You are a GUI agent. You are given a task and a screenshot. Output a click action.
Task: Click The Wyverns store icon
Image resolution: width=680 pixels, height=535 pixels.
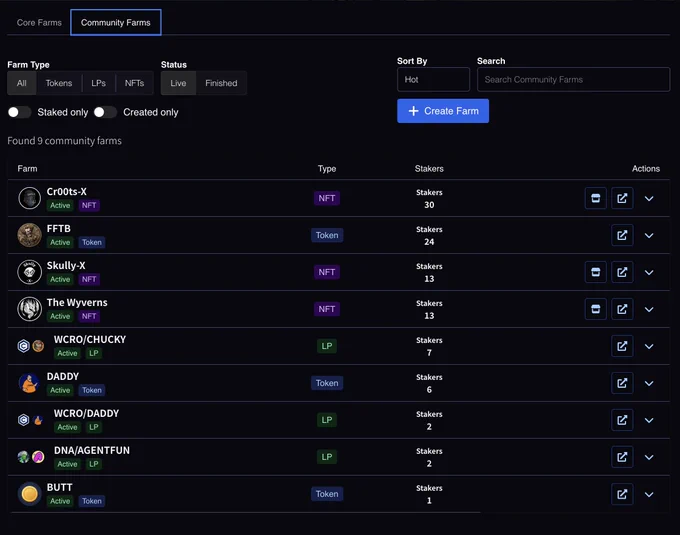[x=595, y=309]
